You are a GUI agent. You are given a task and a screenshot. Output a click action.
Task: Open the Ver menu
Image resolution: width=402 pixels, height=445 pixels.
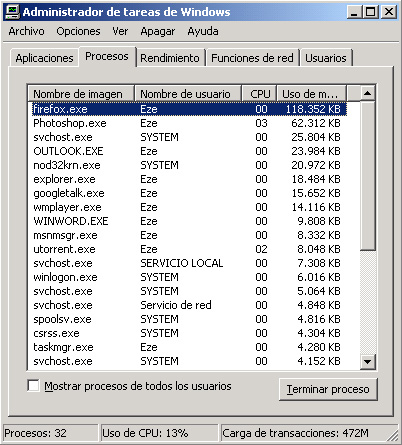(120, 31)
